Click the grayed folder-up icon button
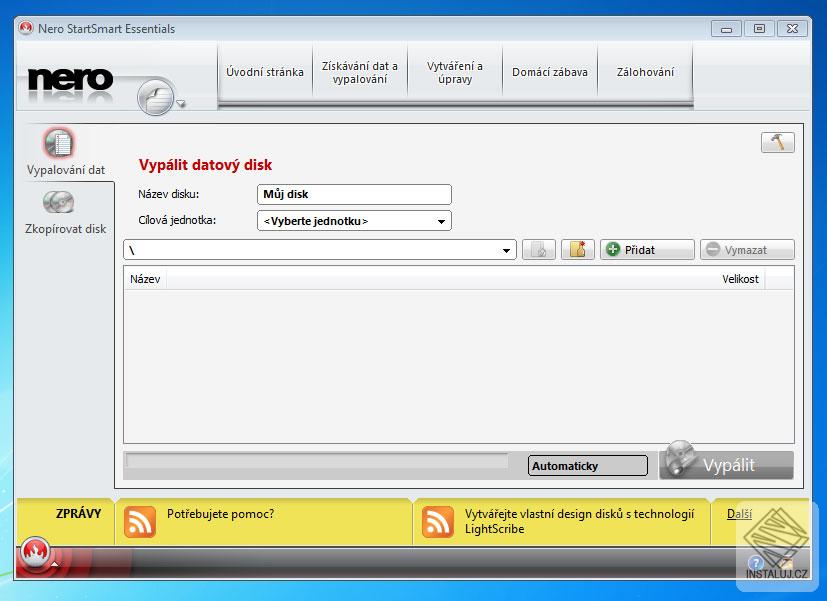Viewport: 827px width, 601px height. [538, 249]
